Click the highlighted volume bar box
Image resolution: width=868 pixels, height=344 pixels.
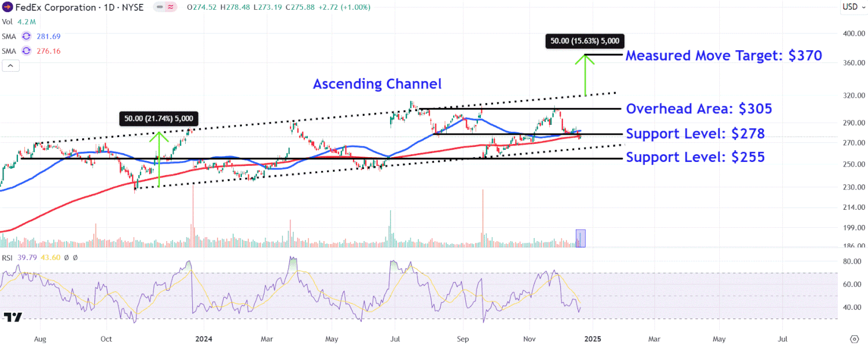(x=580, y=238)
